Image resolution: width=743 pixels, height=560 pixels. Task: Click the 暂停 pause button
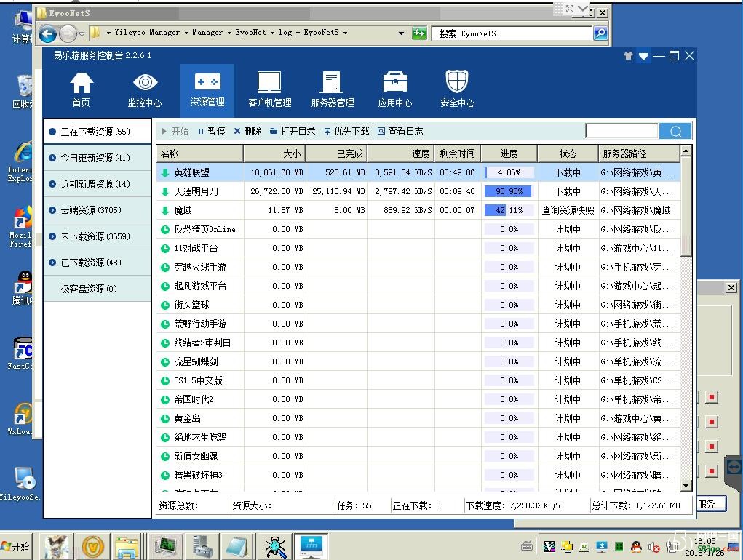coord(211,131)
